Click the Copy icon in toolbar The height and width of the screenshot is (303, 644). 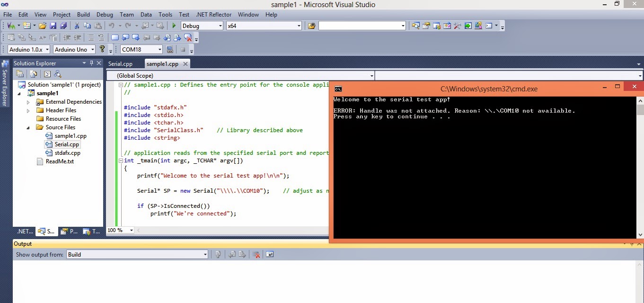coord(87,26)
